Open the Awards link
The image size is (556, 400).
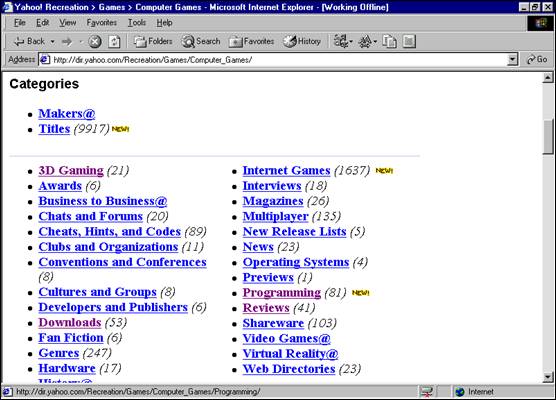[x=60, y=186]
